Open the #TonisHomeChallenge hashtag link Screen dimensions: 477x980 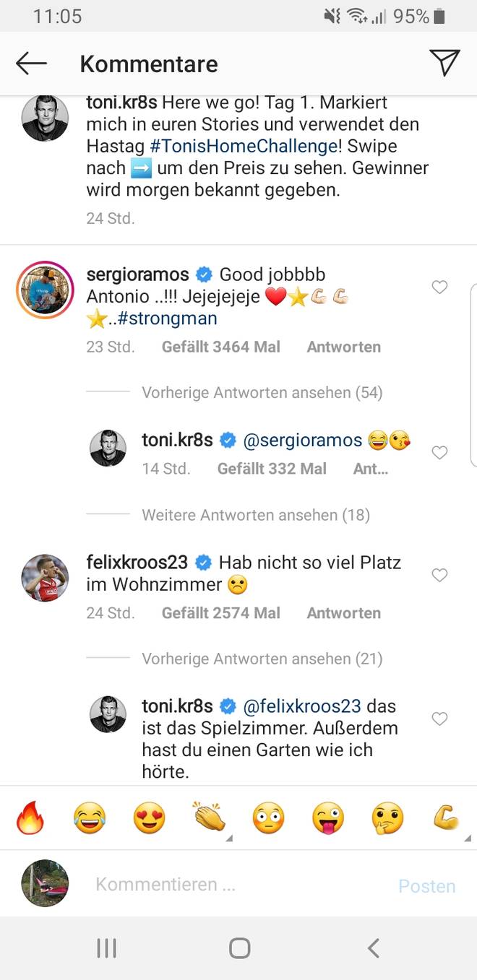(x=244, y=146)
